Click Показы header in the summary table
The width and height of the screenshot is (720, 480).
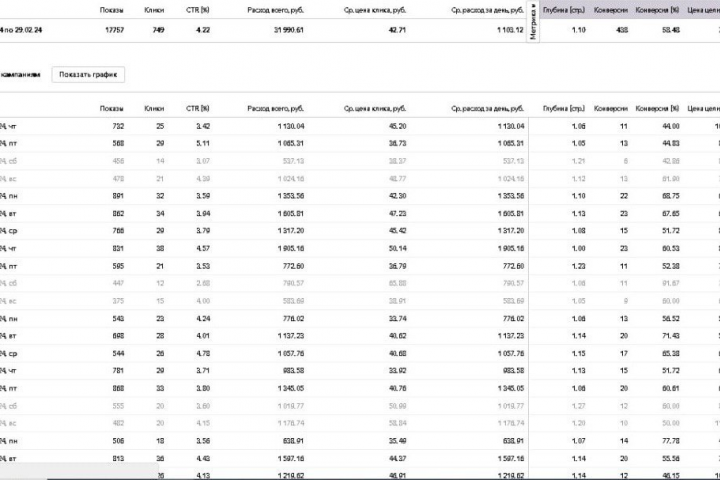(112, 10)
